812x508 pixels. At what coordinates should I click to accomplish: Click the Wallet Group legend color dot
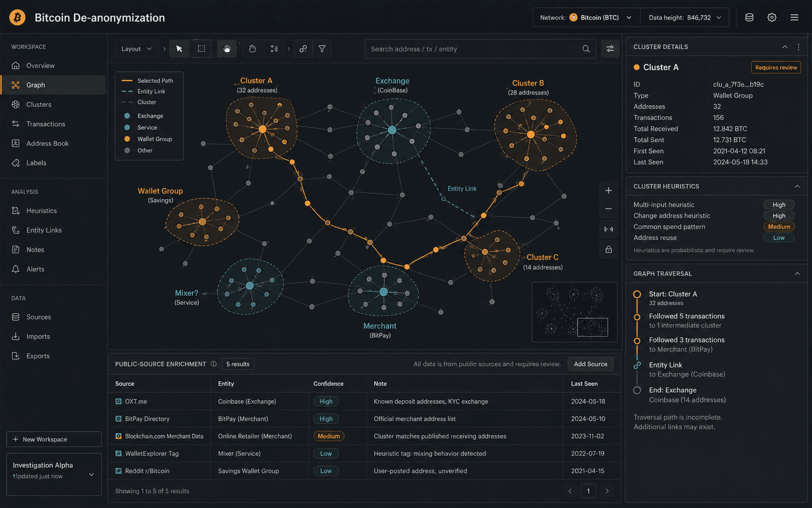(127, 139)
